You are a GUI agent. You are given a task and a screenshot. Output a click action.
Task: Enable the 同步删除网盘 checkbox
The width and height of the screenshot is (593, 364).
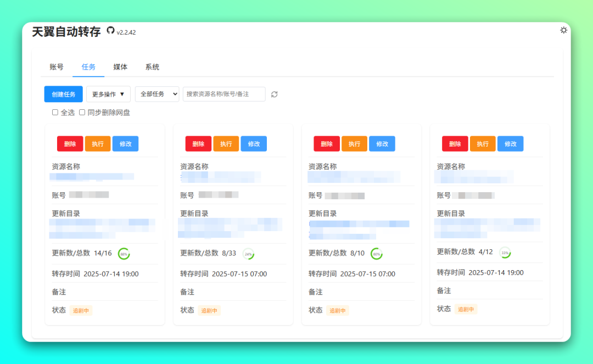82,112
